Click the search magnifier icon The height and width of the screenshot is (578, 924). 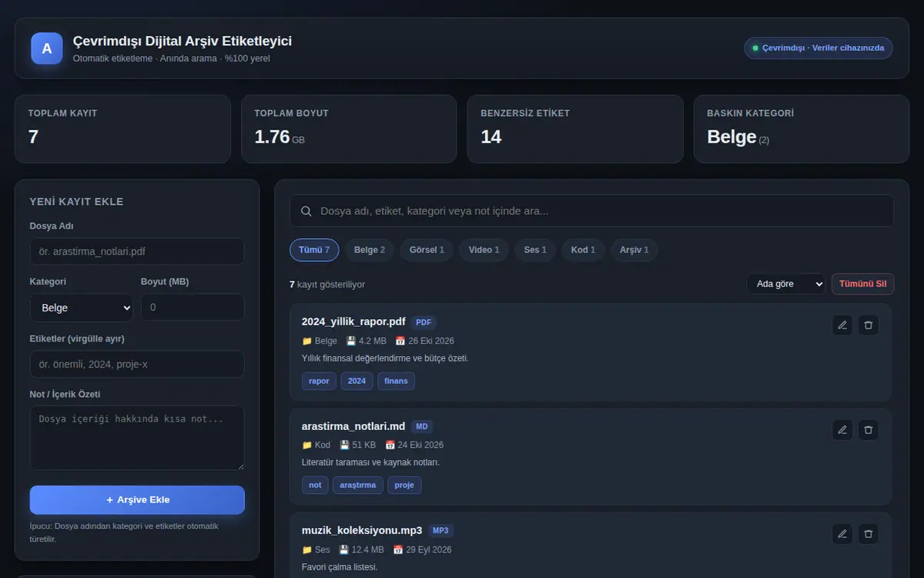tap(306, 211)
